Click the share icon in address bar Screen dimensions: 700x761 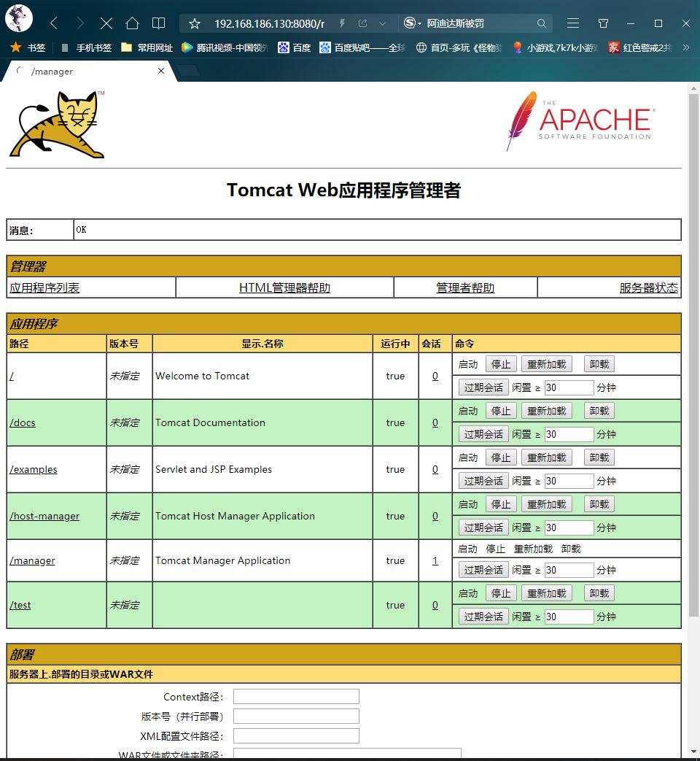(x=362, y=23)
